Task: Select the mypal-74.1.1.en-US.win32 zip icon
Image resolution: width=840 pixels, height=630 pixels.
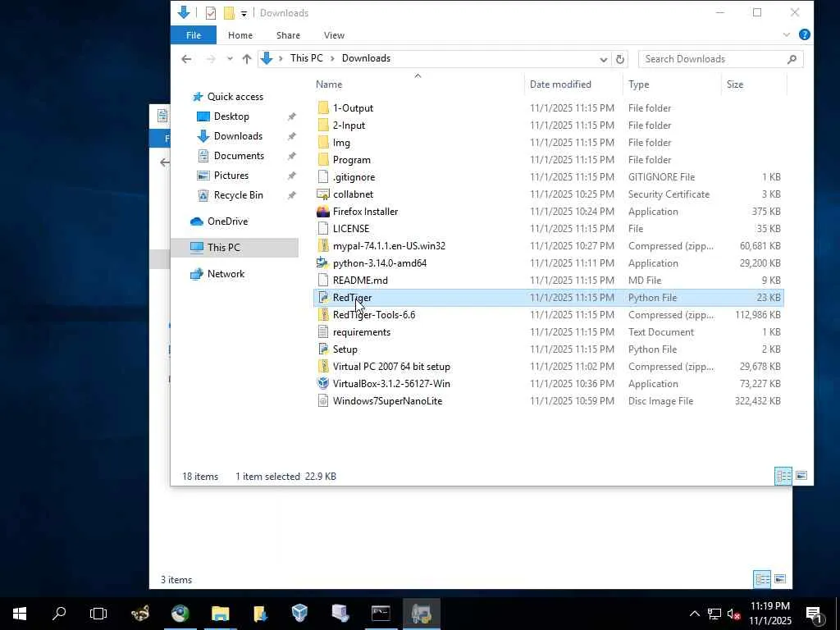Action: pyautogui.click(x=323, y=245)
